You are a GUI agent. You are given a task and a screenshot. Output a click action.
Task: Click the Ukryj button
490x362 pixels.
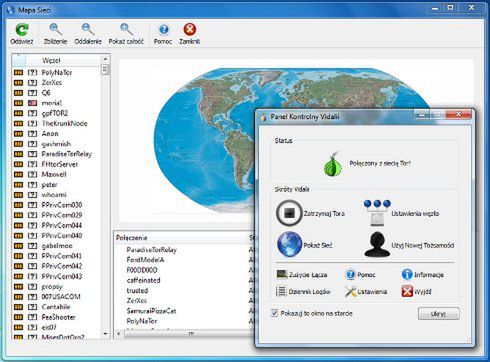pyautogui.click(x=439, y=314)
